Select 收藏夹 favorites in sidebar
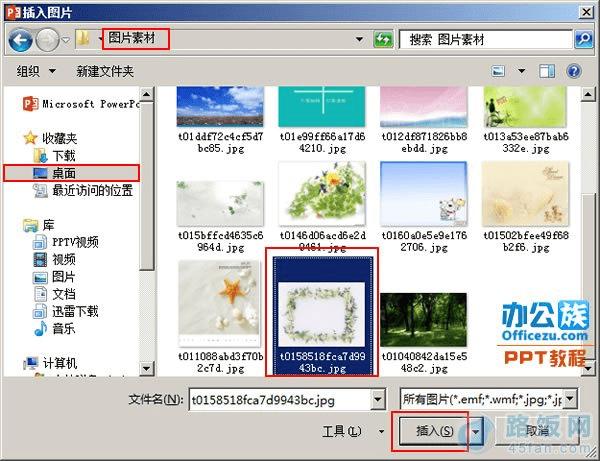This screenshot has height=461, width=600. [x=50, y=138]
